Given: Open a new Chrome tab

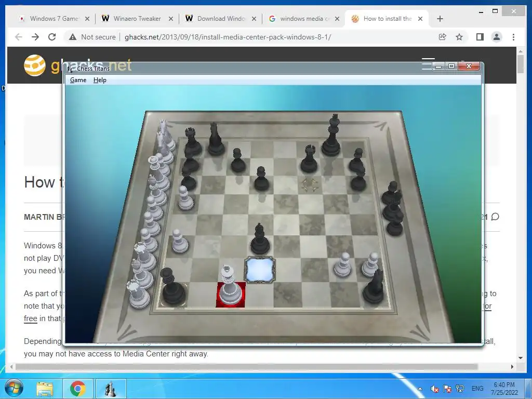Looking at the screenshot, I should point(440,19).
